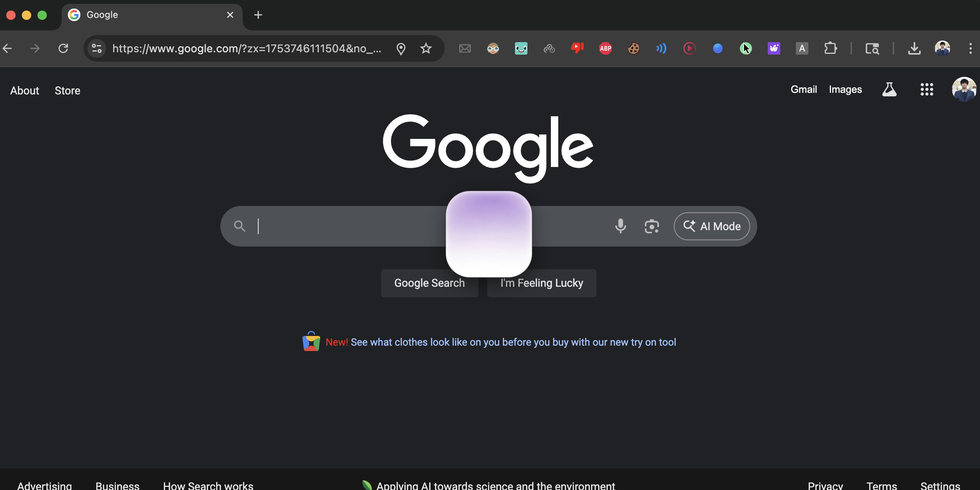Open the Extensions puzzle piece menu
The height and width of the screenshot is (490, 980).
click(830, 48)
